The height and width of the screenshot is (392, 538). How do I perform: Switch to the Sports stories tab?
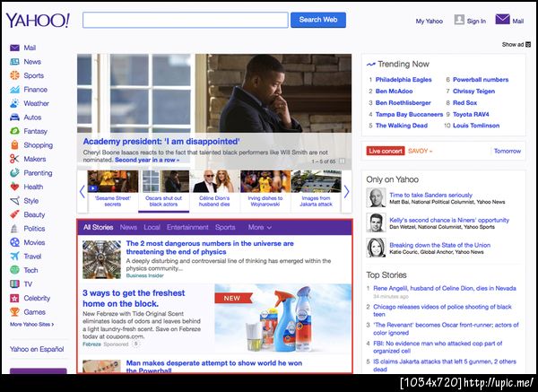[x=225, y=227]
